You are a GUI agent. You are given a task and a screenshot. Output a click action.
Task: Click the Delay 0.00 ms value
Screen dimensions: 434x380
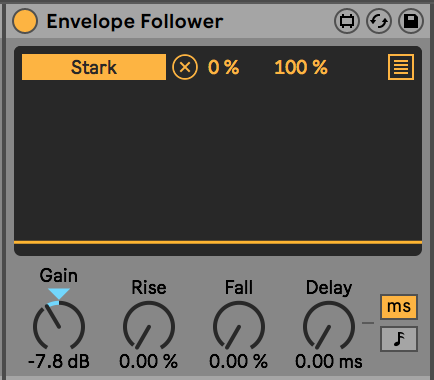coord(329,361)
